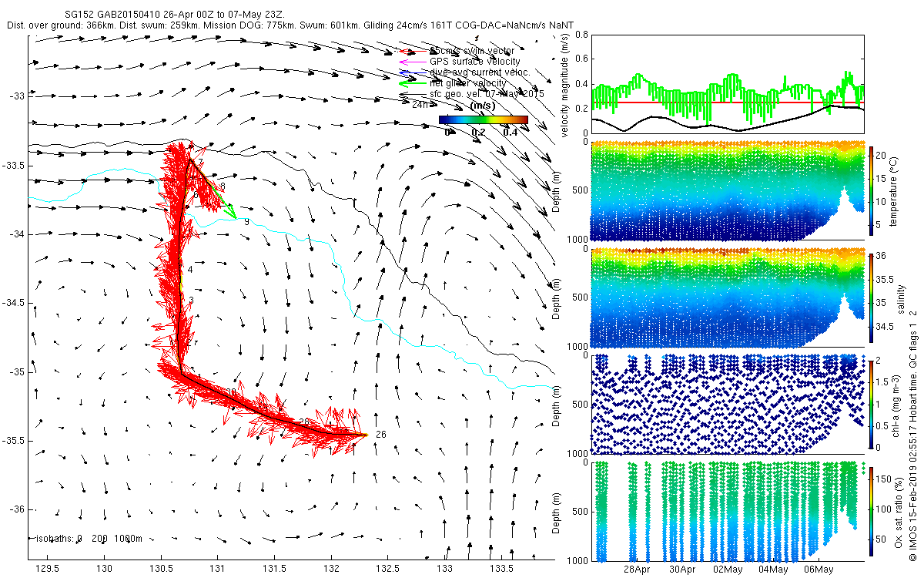Click the track label '9' near the green arrow
Viewport: 924px width, 578px height.
coord(246,222)
